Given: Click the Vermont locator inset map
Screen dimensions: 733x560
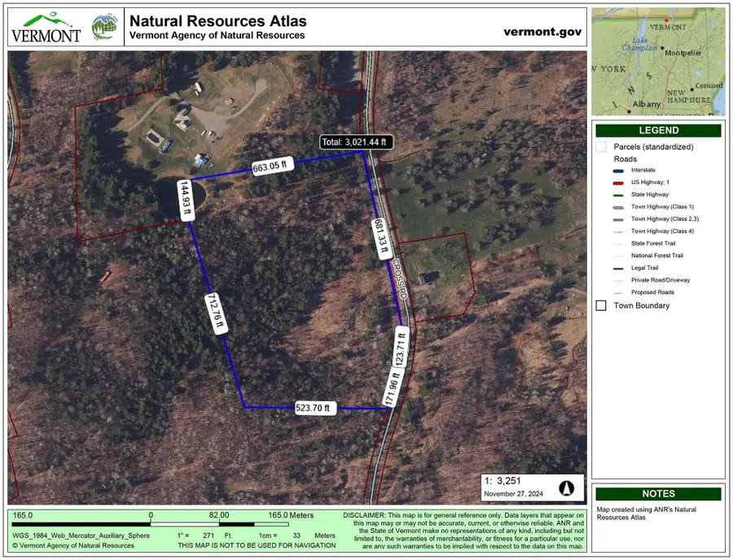Looking at the screenshot, I should pyautogui.click(x=659, y=59).
